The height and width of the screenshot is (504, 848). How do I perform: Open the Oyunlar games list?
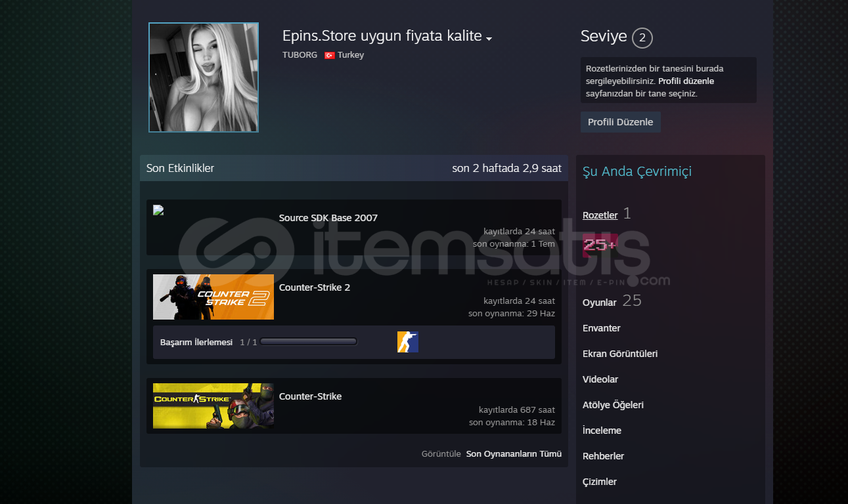point(599,303)
